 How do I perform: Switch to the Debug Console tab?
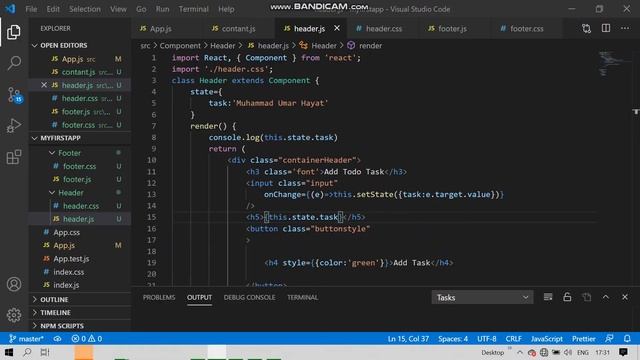[249, 297]
